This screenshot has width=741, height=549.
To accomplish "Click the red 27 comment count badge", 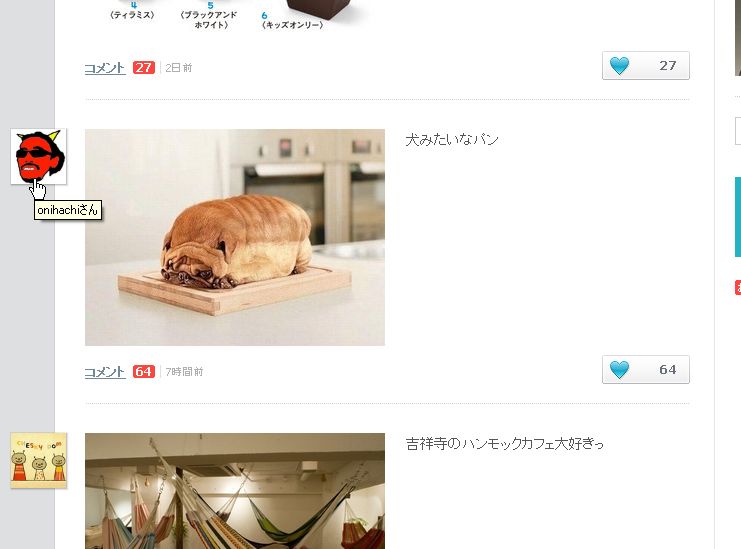I will [x=144, y=68].
